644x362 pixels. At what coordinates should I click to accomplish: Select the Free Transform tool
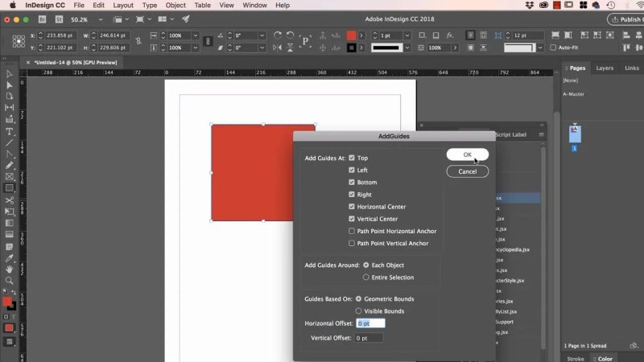[x=9, y=212]
